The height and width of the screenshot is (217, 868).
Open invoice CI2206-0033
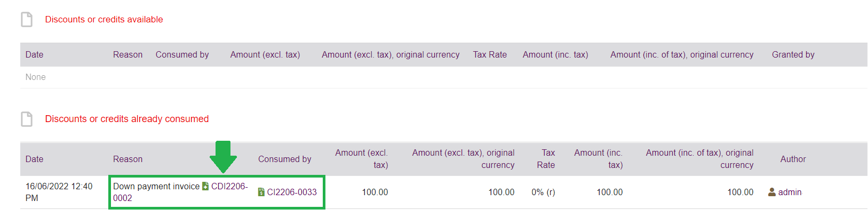point(291,192)
